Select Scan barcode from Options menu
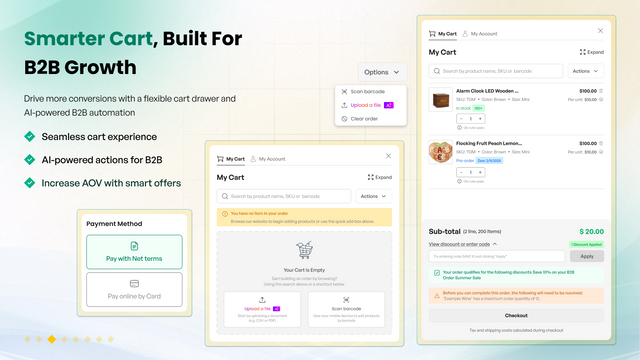This screenshot has width=640, height=360. (367, 91)
